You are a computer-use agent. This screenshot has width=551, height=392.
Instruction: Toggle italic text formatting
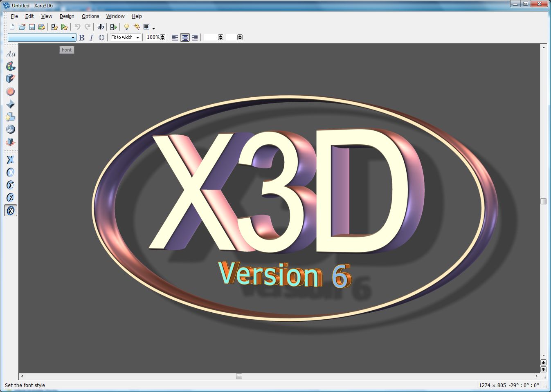tap(91, 37)
